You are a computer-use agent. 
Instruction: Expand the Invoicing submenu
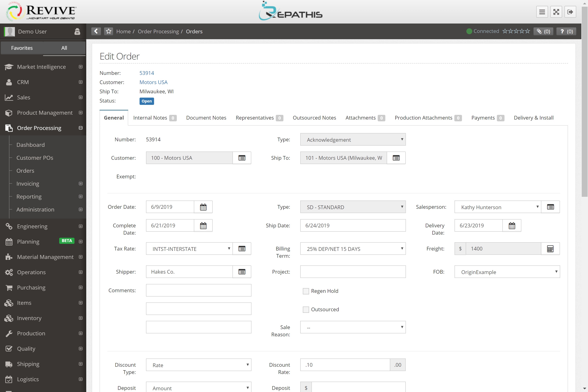click(81, 183)
